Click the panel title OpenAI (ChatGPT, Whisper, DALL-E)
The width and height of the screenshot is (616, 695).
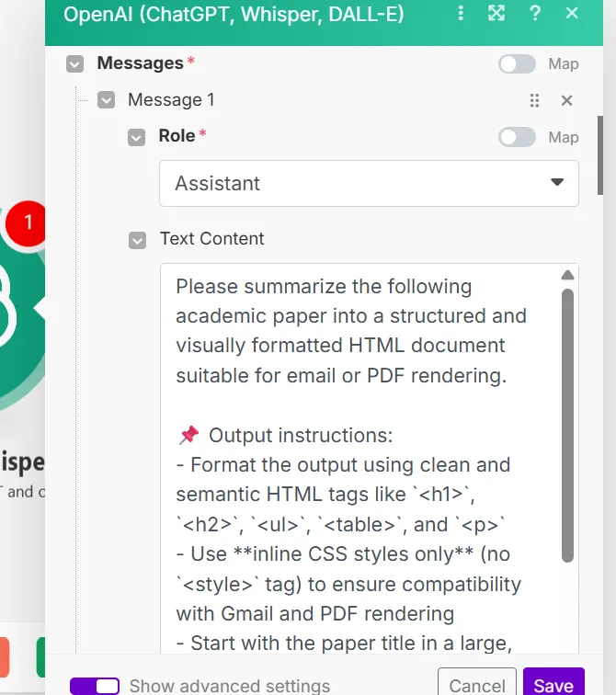click(234, 14)
